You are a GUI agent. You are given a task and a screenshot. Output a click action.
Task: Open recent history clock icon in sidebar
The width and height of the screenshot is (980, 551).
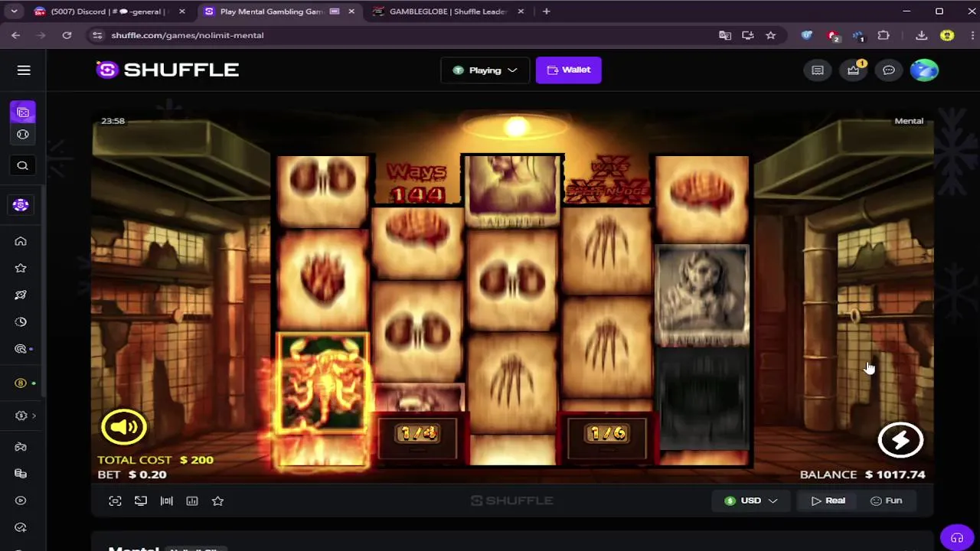point(21,322)
